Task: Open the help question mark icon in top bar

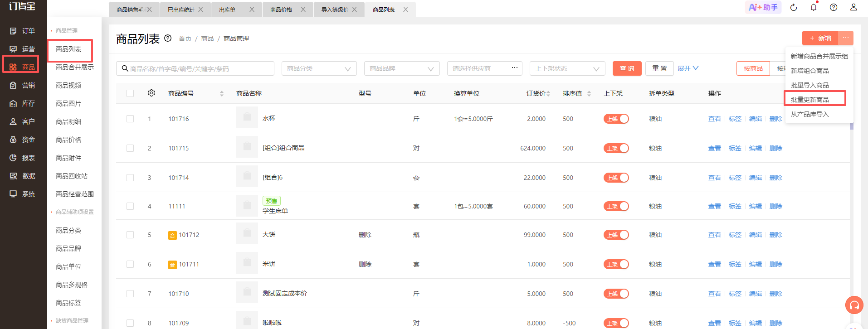Action: pyautogui.click(x=834, y=7)
